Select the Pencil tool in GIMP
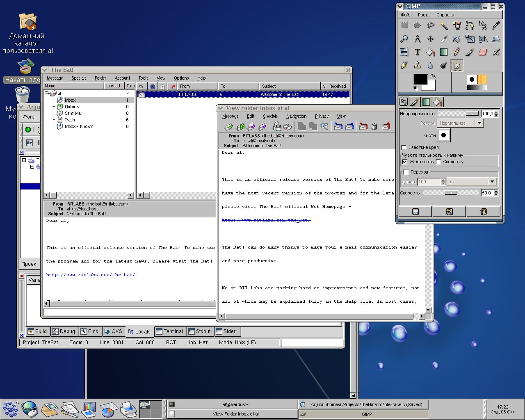 [x=457, y=52]
